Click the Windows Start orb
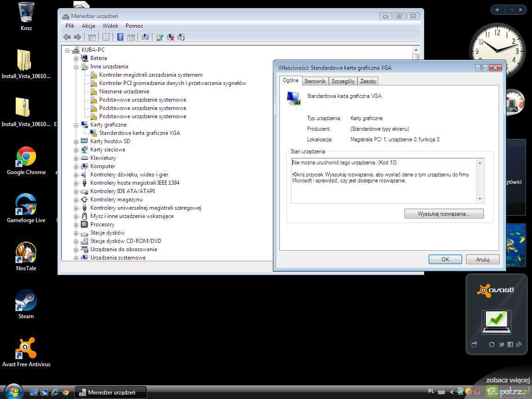 point(13,392)
